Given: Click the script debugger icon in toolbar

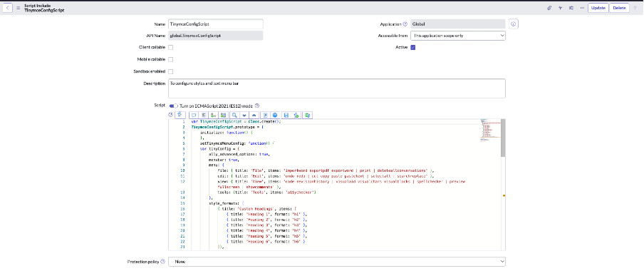Looking at the screenshot, I should (x=296, y=115).
